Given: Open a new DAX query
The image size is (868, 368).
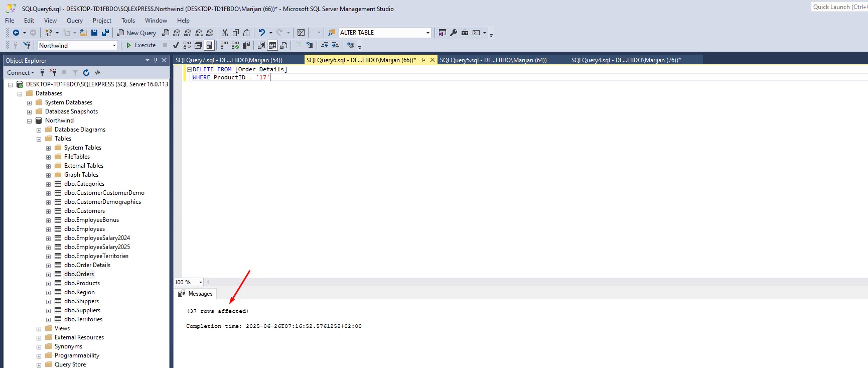Looking at the screenshot, I should (x=210, y=33).
